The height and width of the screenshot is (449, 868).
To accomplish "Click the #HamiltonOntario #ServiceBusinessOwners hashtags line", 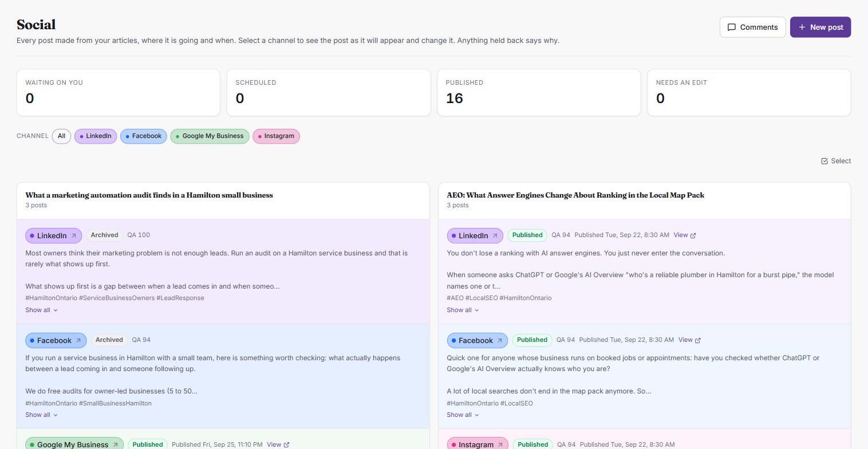I will point(115,298).
